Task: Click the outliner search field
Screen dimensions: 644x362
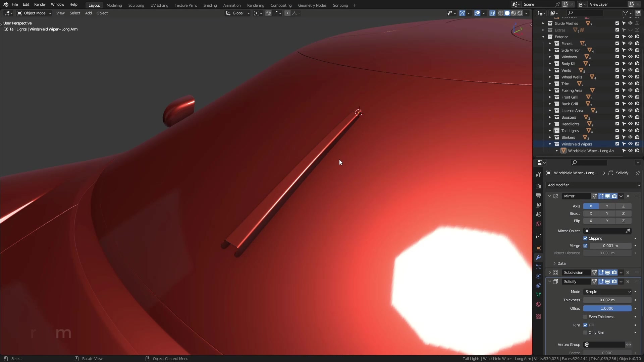Action: 585,13
